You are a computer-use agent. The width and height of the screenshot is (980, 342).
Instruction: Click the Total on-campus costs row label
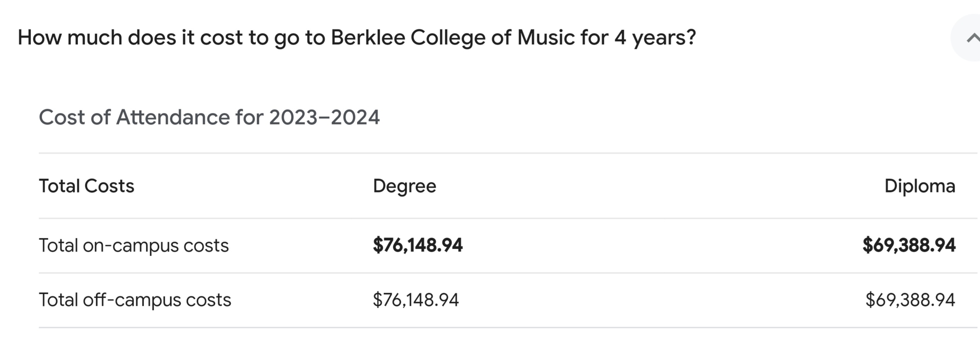pos(134,246)
